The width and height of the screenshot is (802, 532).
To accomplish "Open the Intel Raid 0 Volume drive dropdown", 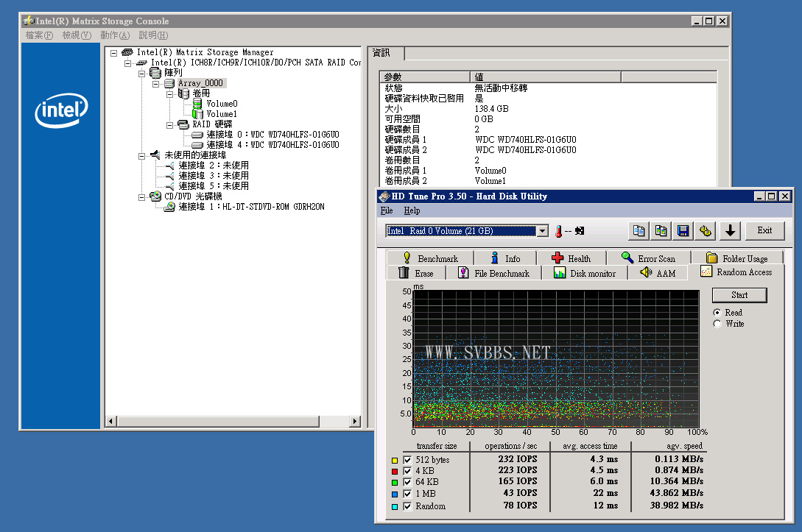I will tap(543, 231).
